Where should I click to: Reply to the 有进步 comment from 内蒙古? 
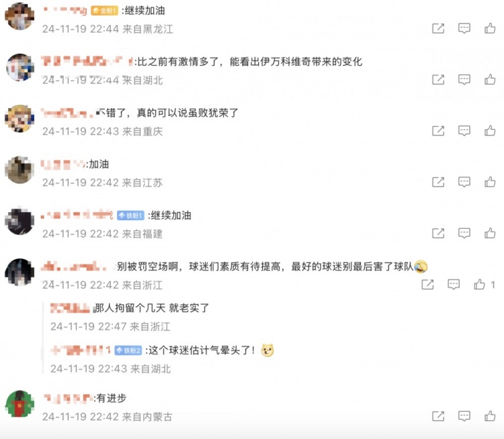tap(464, 416)
